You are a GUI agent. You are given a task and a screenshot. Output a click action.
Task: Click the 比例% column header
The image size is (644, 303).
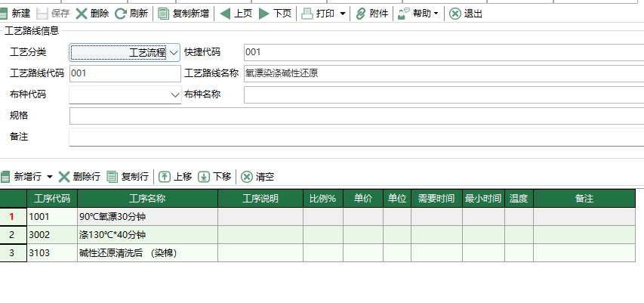pos(323,199)
